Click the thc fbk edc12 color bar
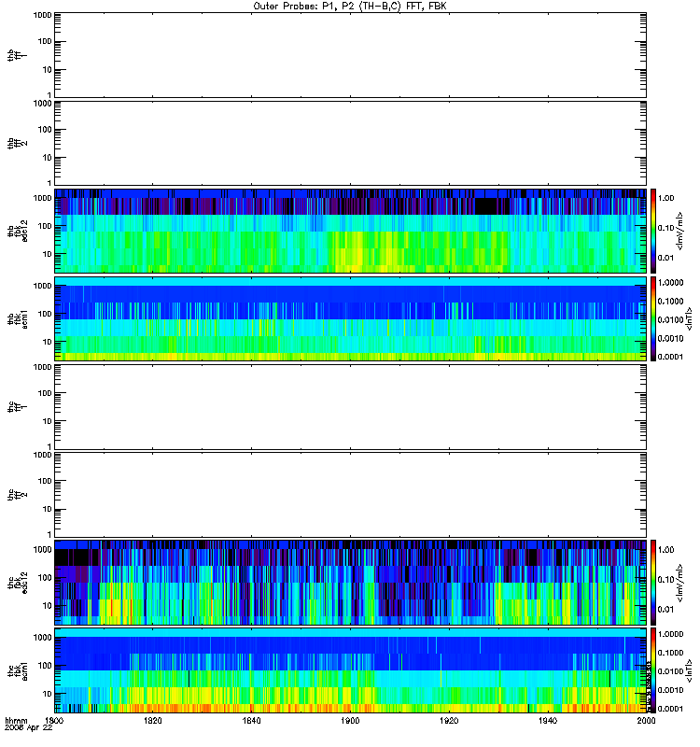Screen dimensions: 700x747 653,582
